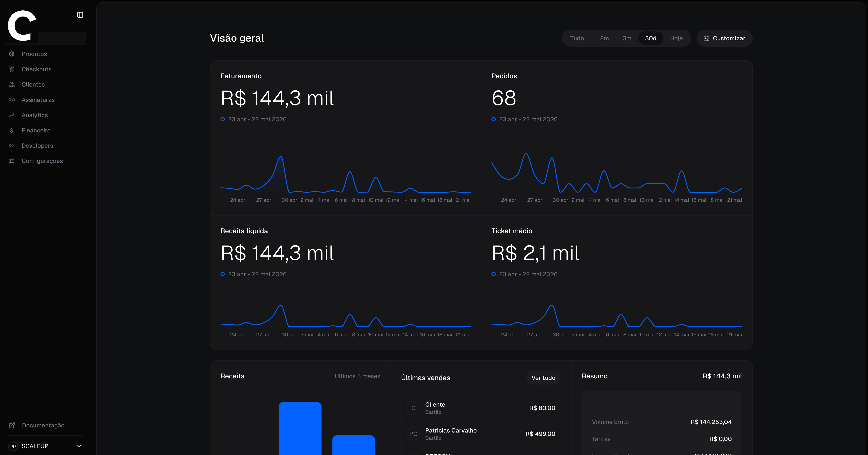Click the R$ 499,00 sale amount
This screenshot has height=455, width=868.
click(540, 434)
